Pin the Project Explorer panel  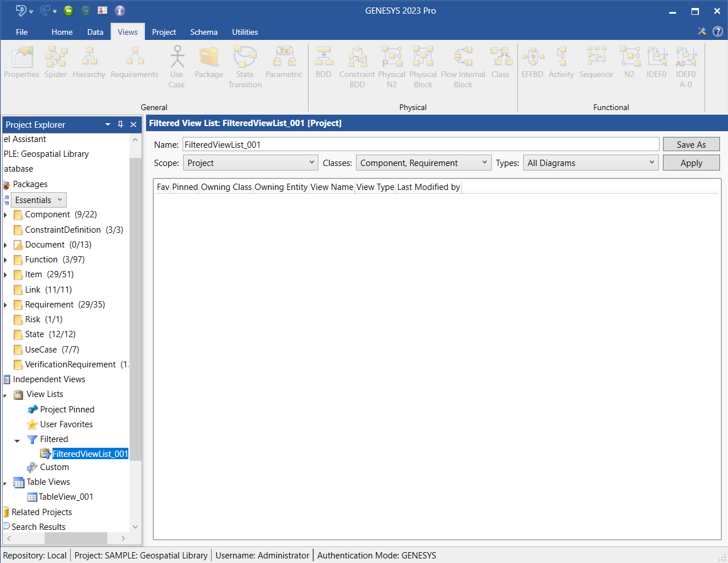coord(120,124)
